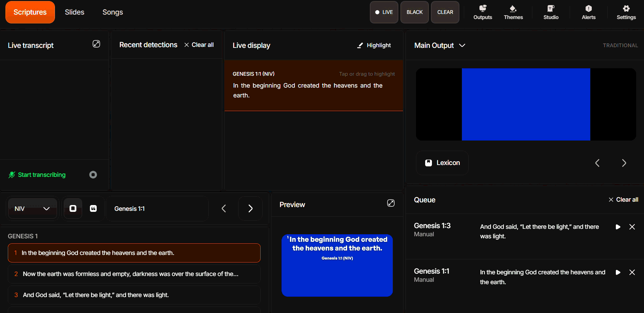The image size is (644, 313).
Task: Start transcribing audio
Action: (x=37, y=175)
